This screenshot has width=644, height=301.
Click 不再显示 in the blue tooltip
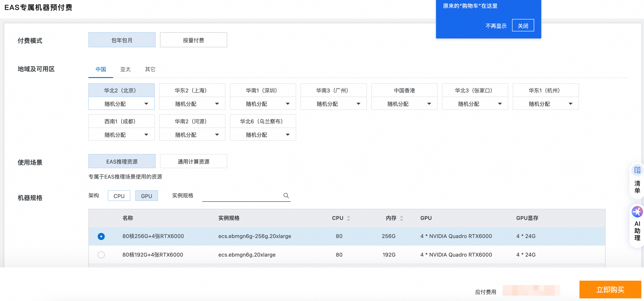[x=496, y=26]
